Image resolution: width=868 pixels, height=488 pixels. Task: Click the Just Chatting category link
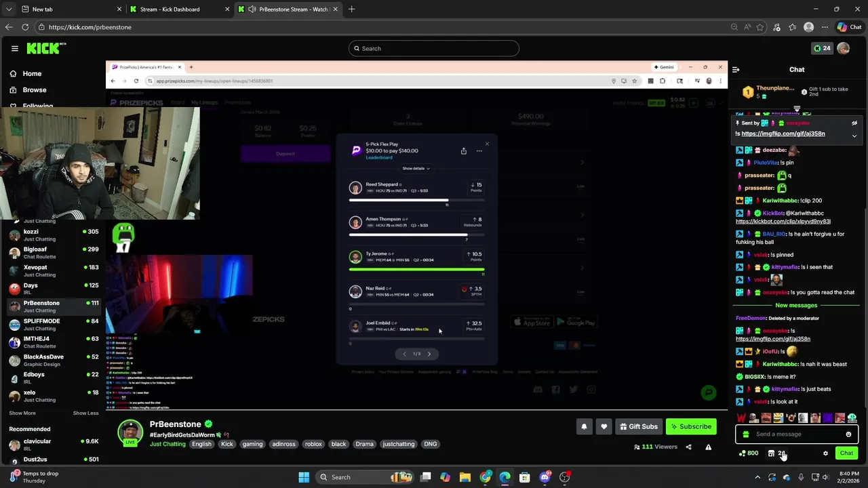(167, 444)
